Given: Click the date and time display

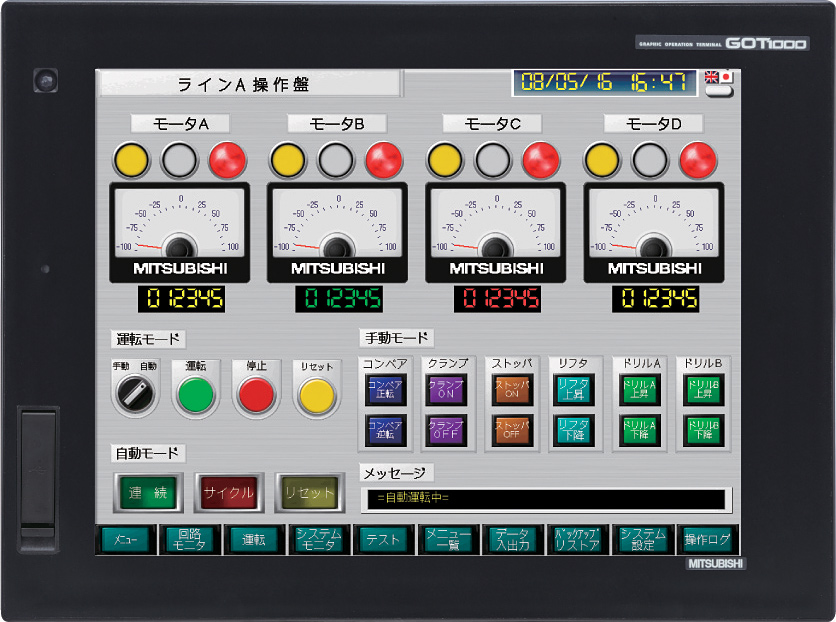Looking at the screenshot, I should [603, 83].
